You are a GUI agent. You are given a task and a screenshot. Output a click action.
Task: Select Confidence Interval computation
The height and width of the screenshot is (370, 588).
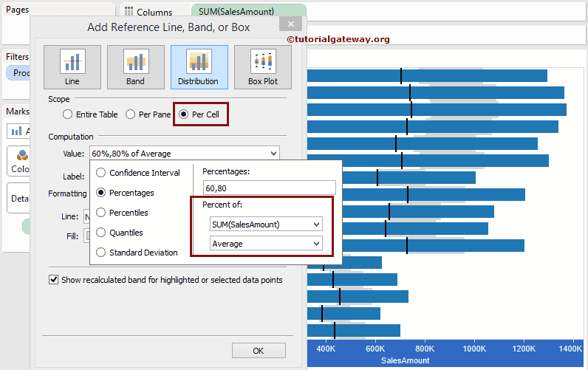(101, 173)
